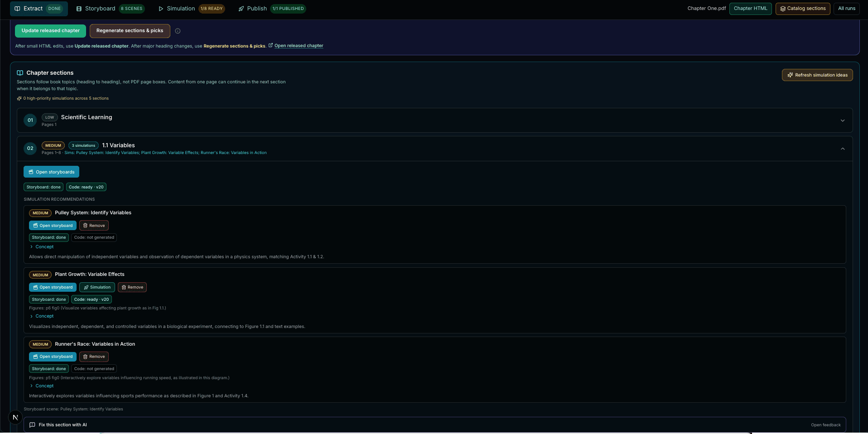Image resolution: width=868 pixels, height=434 pixels.
Task: Click Update released chapter button
Action: pyautogui.click(x=50, y=31)
